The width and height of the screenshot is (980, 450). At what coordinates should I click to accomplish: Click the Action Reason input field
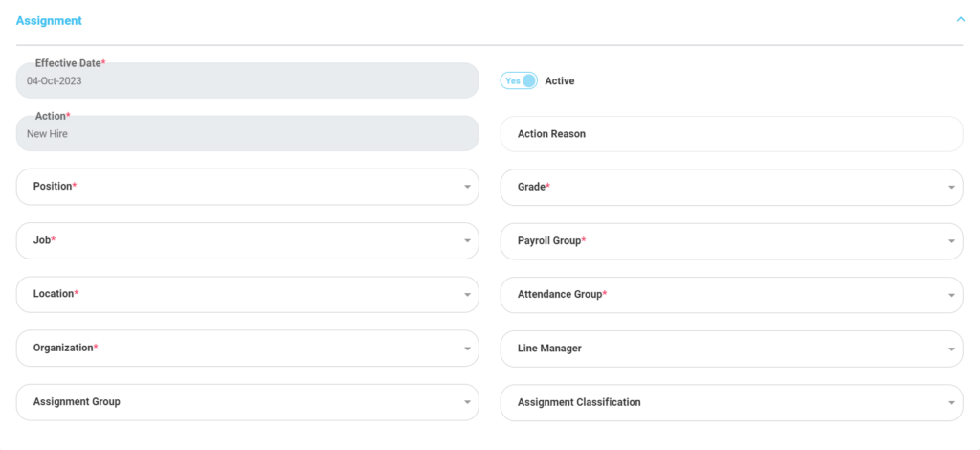click(732, 134)
